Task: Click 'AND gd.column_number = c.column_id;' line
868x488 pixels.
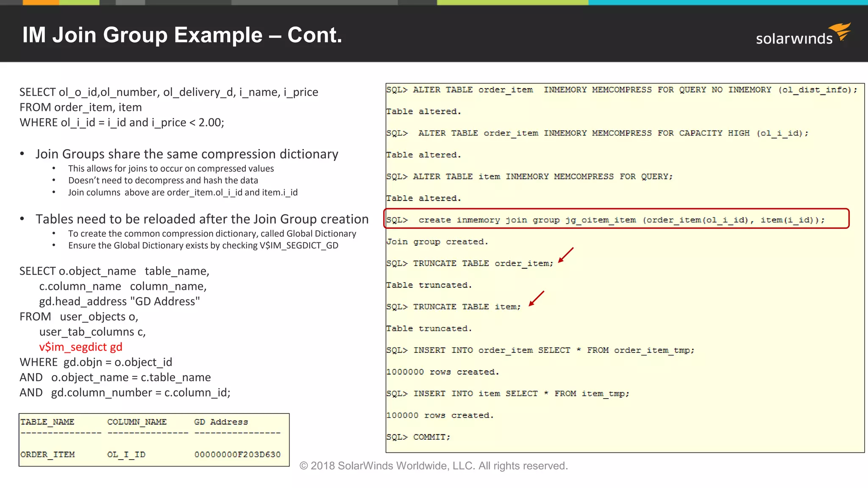Action: tap(125, 393)
